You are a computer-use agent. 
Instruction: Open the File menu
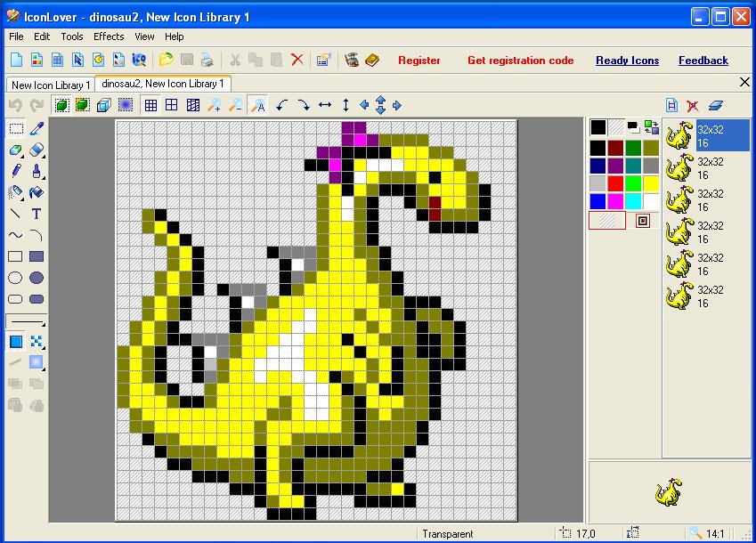click(x=16, y=36)
